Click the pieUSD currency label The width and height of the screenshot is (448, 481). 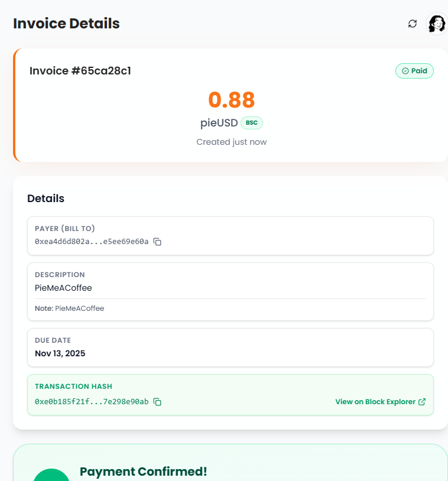(219, 123)
